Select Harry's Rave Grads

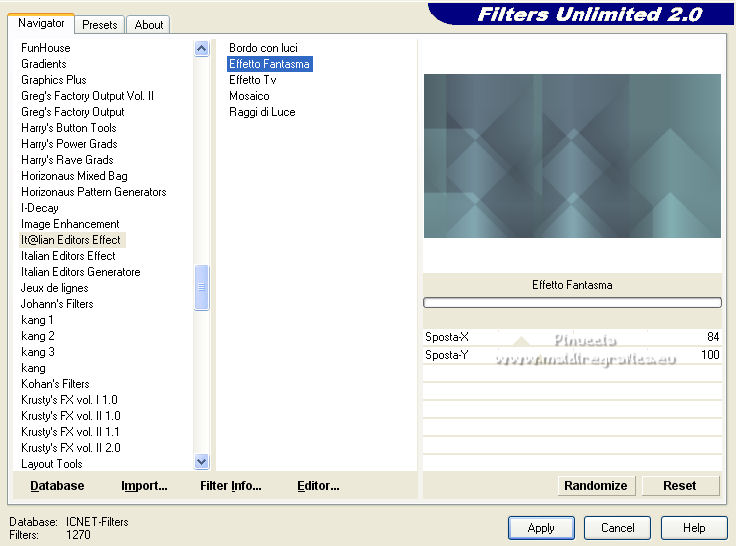pos(67,160)
